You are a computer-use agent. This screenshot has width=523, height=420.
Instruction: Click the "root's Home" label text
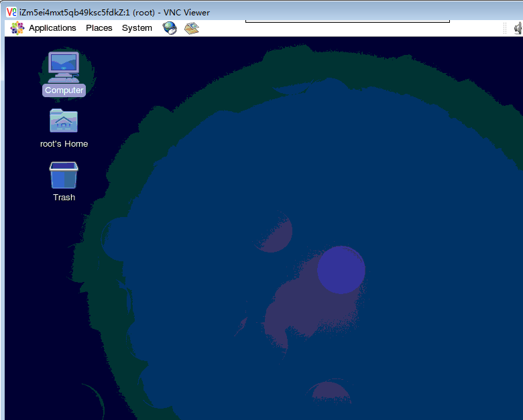click(64, 143)
